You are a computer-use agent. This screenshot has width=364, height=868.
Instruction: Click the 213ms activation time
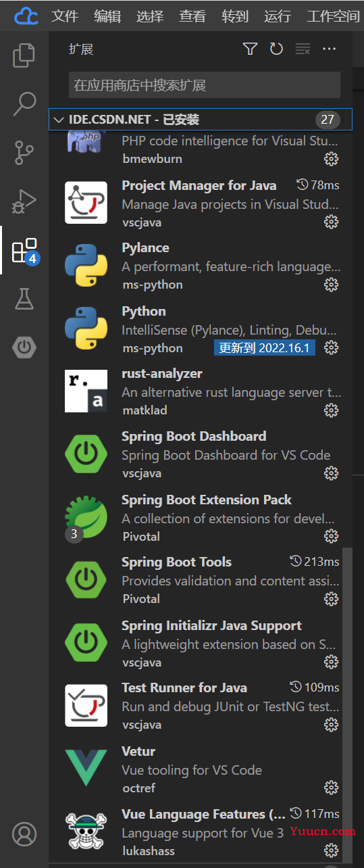pyautogui.click(x=314, y=562)
